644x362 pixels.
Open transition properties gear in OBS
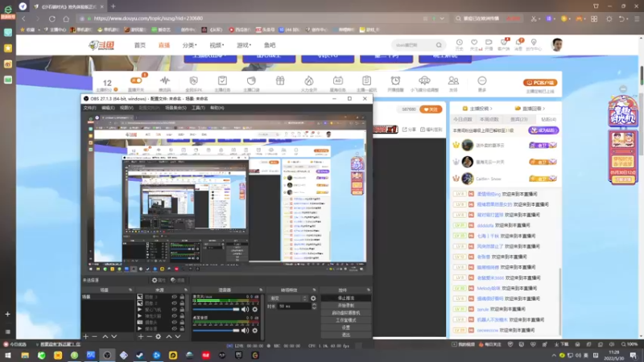coord(313,298)
